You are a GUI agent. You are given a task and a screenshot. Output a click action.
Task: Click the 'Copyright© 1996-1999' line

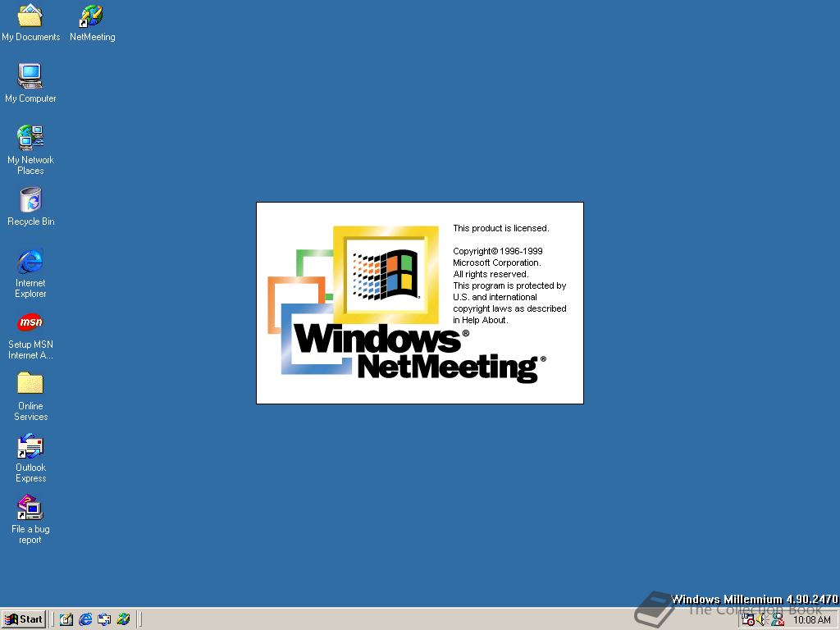(x=498, y=251)
